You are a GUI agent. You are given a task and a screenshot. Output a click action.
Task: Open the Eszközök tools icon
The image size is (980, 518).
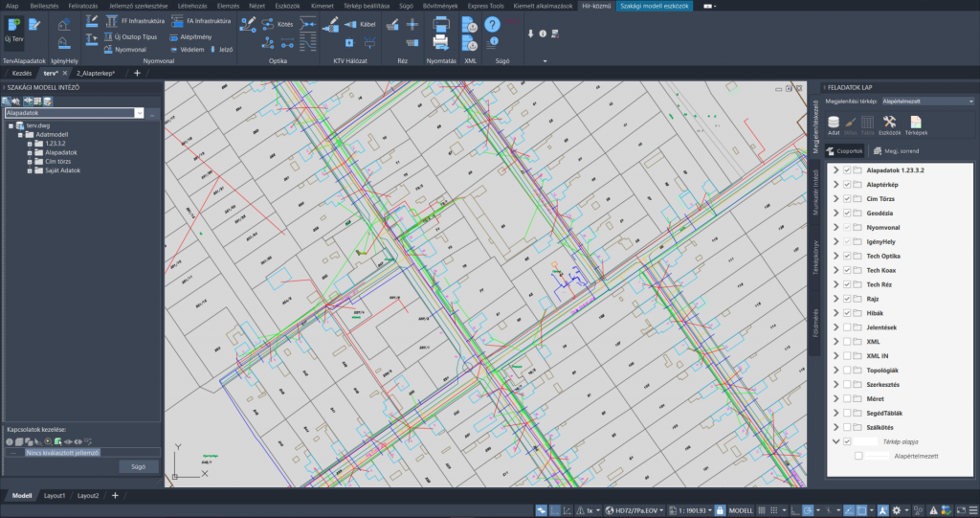(889, 125)
